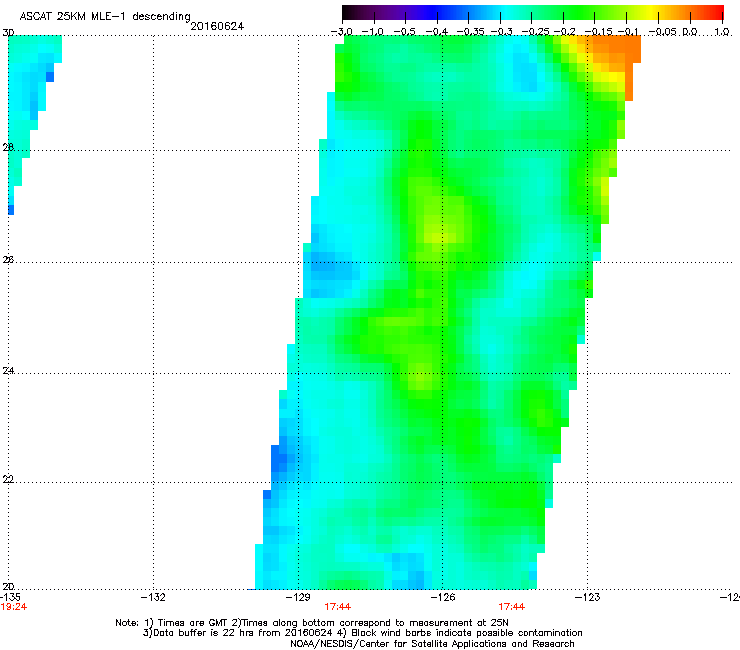Click the longitude label -135

(x=10, y=597)
